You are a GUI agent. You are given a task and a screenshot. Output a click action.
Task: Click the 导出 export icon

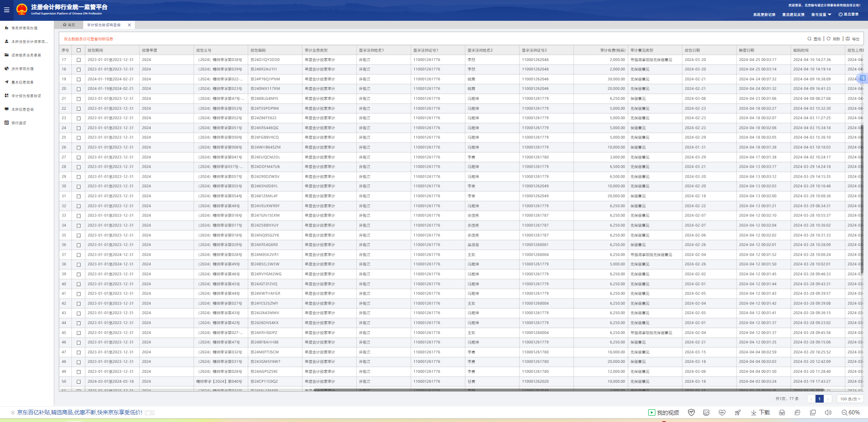point(848,39)
